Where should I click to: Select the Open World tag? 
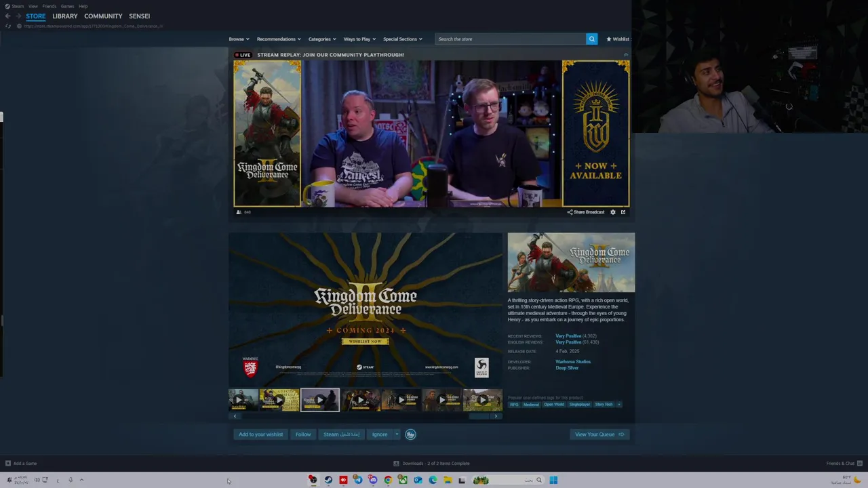point(554,405)
